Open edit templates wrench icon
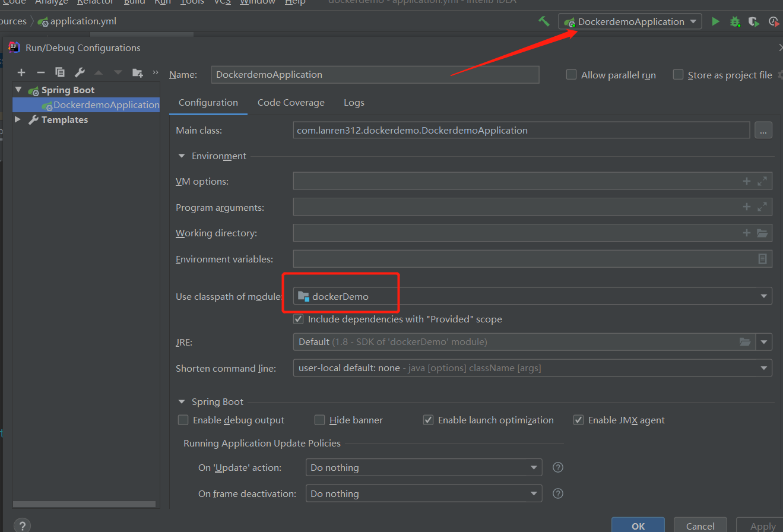Image resolution: width=783 pixels, height=532 pixels. [x=80, y=72]
